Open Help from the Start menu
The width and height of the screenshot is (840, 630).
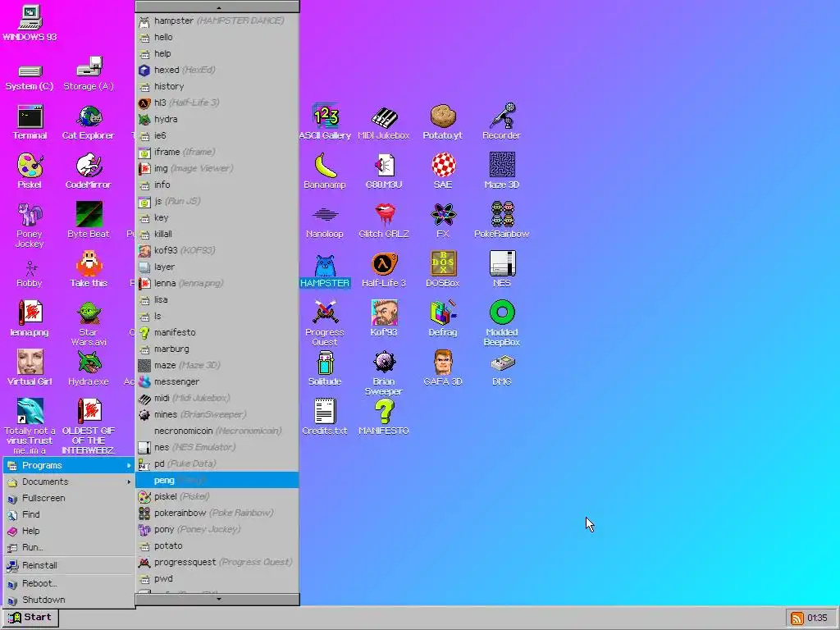[69, 531]
